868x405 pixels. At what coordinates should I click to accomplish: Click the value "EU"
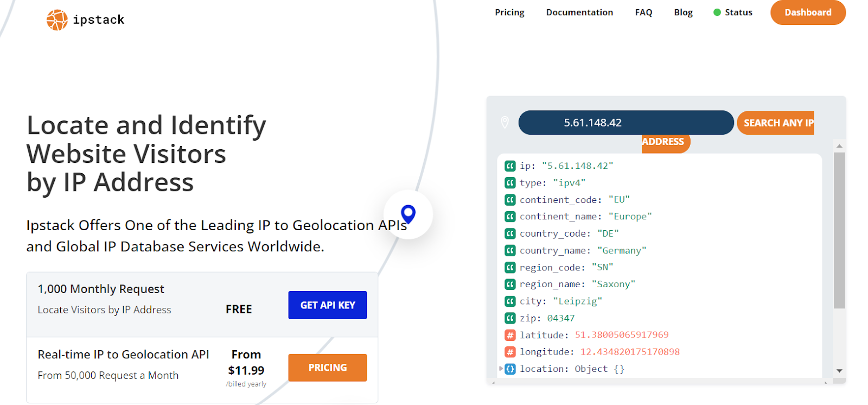619,200
